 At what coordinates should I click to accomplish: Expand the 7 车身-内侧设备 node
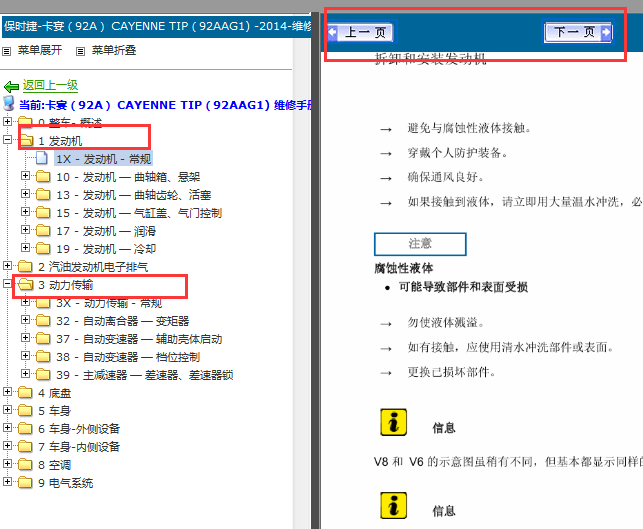pos(7,445)
